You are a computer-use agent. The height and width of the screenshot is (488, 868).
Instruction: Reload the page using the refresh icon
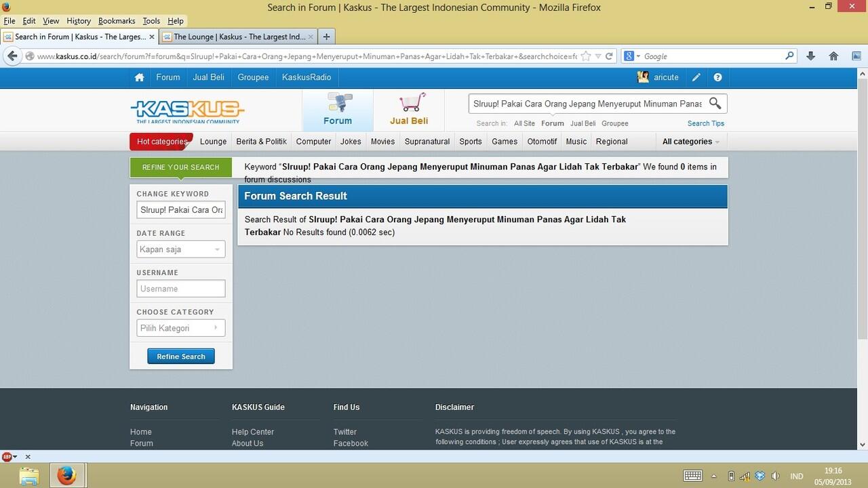[x=609, y=56]
